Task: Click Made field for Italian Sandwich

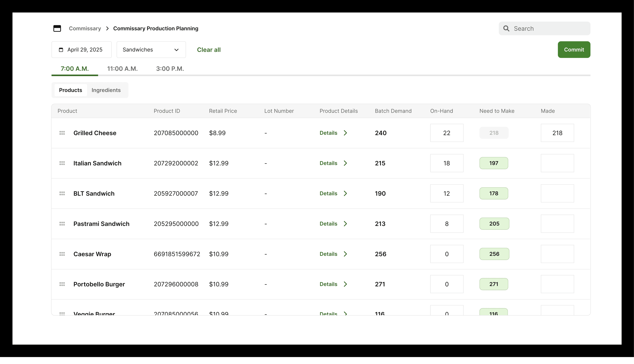Action: tap(557, 163)
